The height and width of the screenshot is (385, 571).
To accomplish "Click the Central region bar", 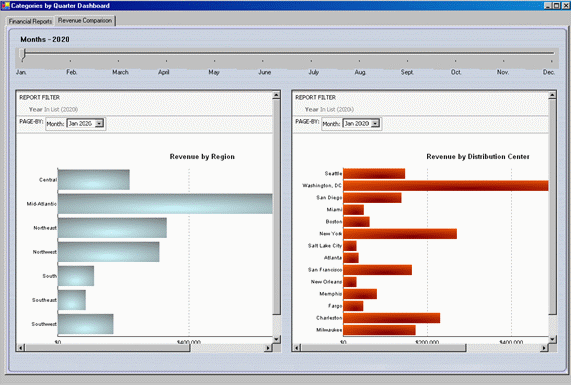I will click(x=94, y=180).
